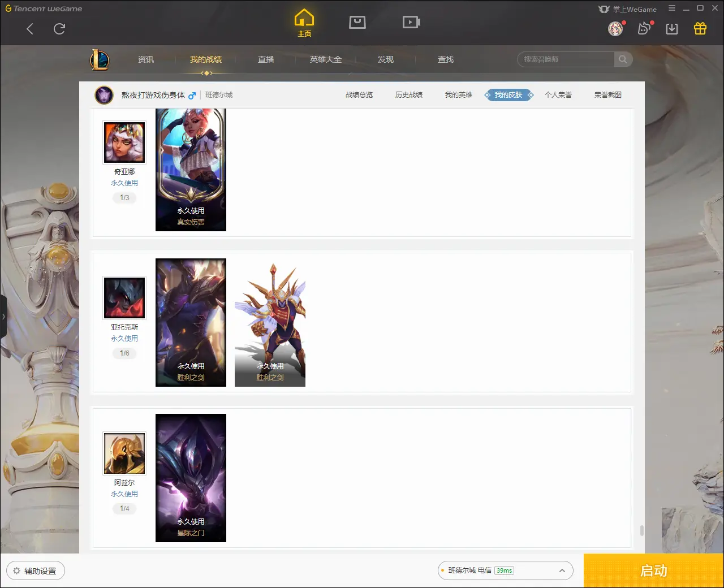The height and width of the screenshot is (588, 724).
Task: Click summoner name 熬夜打游戏伤身体
Action: click(x=153, y=95)
